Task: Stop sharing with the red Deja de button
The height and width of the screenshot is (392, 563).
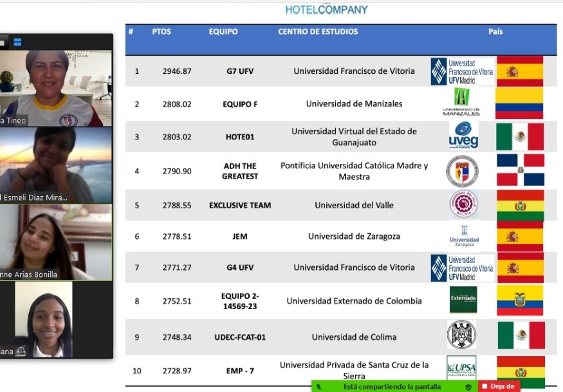Action: 499,386
